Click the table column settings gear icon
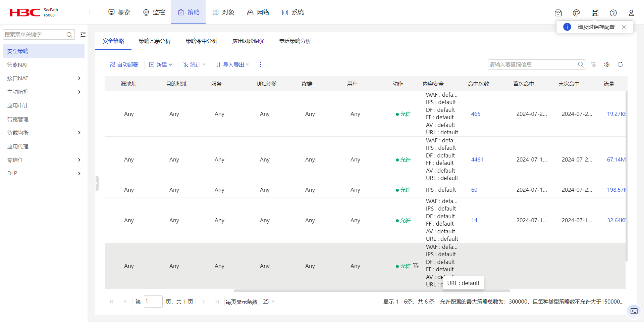The height and width of the screenshot is (322, 644). click(607, 64)
